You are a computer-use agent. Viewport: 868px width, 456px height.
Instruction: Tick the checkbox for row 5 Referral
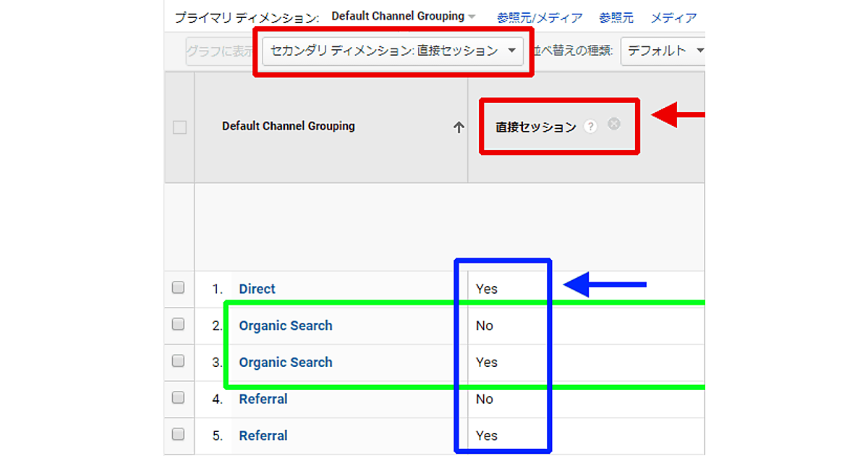[x=179, y=435]
